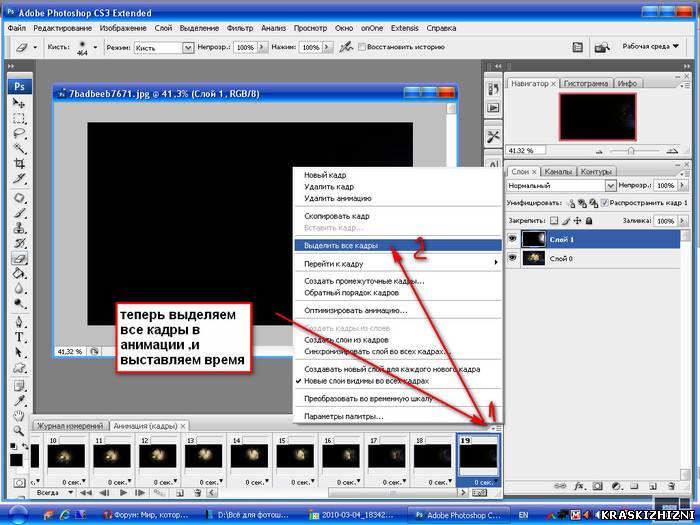Select the History Brush tool
Screen dimensions: 700x525
click(19, 243)
